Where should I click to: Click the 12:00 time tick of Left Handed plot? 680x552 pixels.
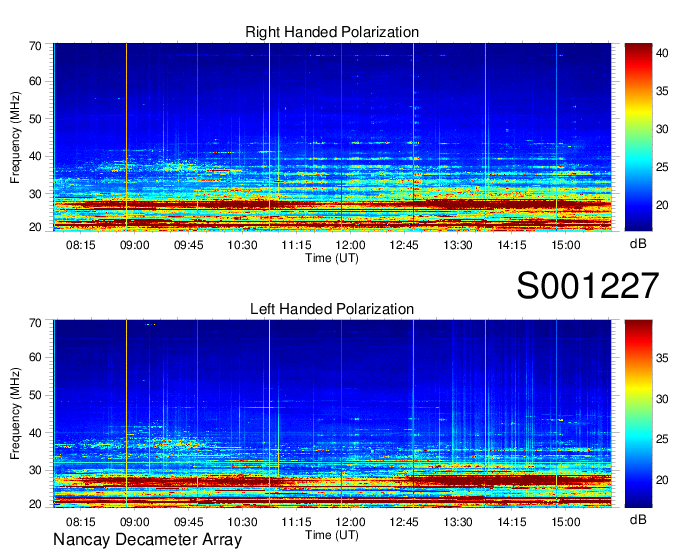350,522
